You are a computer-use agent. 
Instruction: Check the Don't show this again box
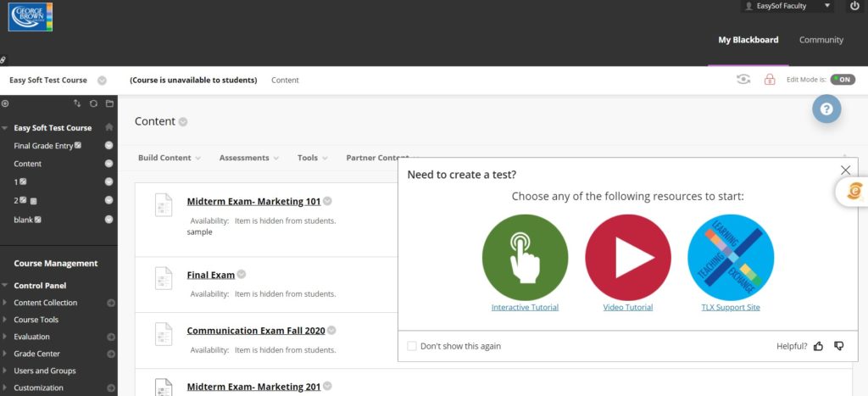(x=412, y=346)
